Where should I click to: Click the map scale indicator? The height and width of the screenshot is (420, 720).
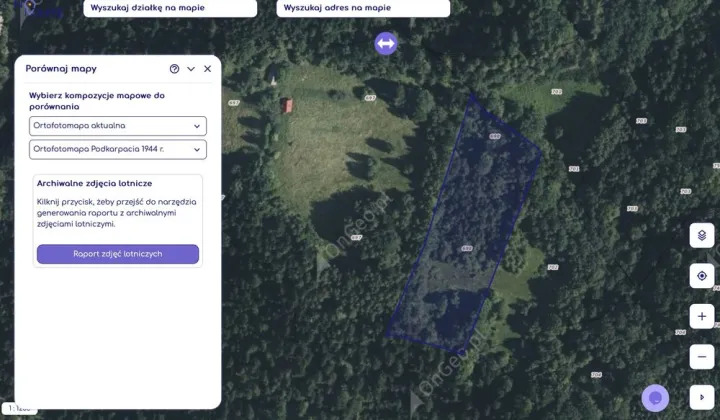[19, 408]
